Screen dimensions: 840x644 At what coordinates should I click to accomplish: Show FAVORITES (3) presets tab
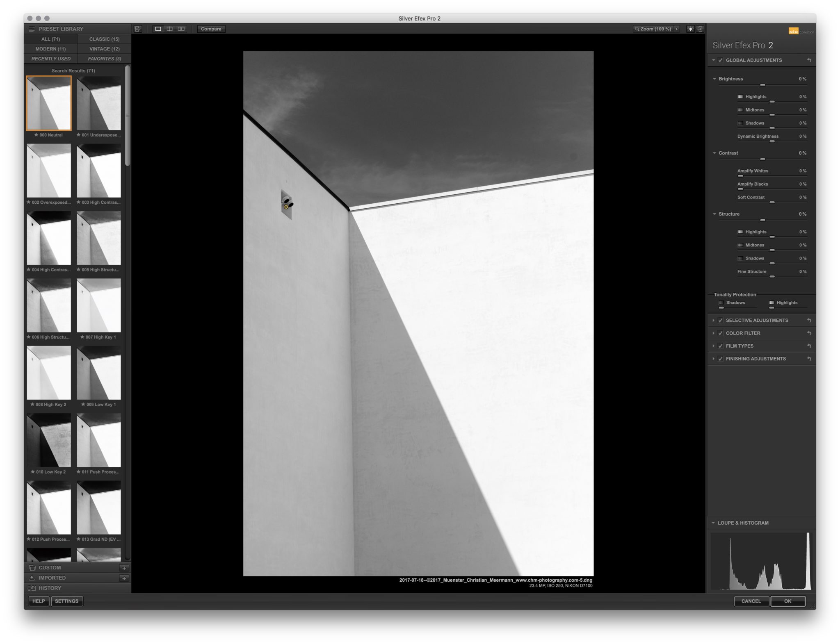point(105,59)
